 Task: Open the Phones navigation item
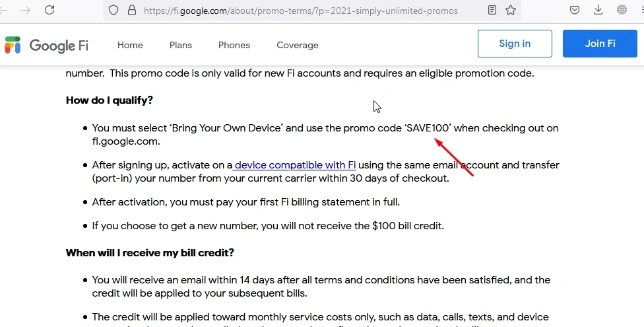pyautogui.click(x=234, y=45)
